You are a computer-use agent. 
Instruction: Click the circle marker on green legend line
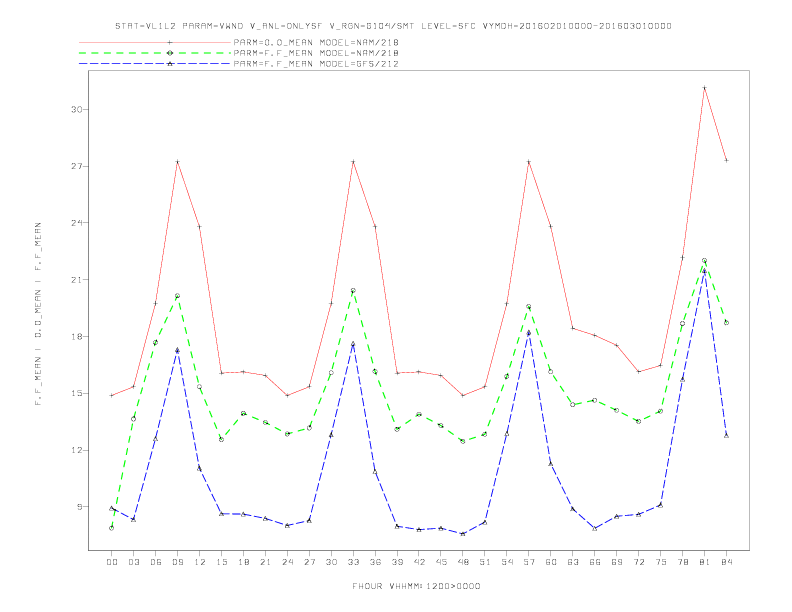[170, 53]
